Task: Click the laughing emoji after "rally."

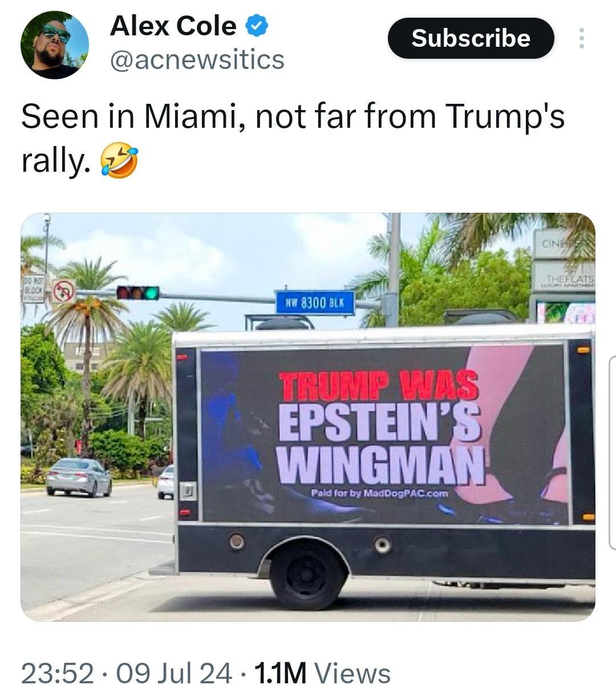Action: tap(119, 161)
